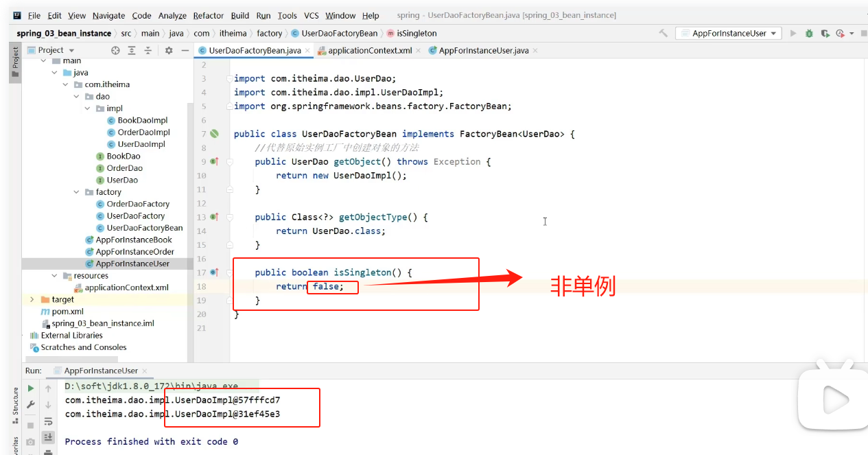This screenshot has width=868, height=455.
Task: Click implements gutter icon on line 7
Action: (214, 134)
